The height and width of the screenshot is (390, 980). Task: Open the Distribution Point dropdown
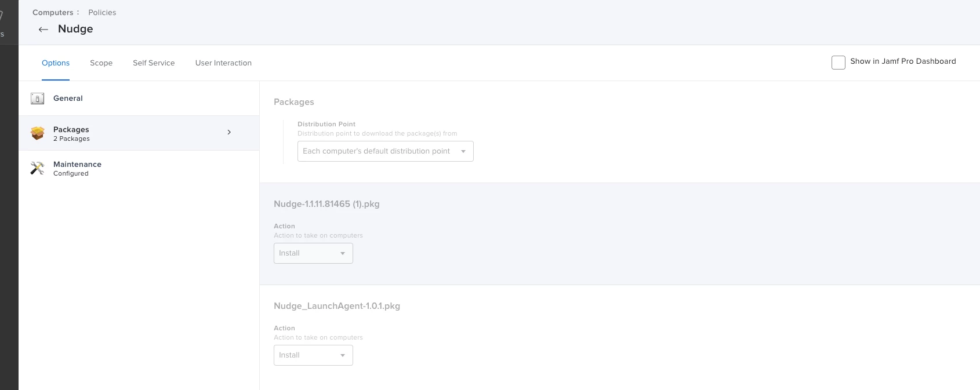(x=385, y=151)
